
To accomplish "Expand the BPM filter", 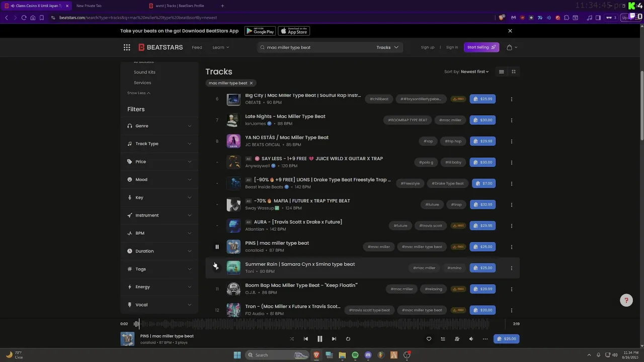I will click(159, 233).
